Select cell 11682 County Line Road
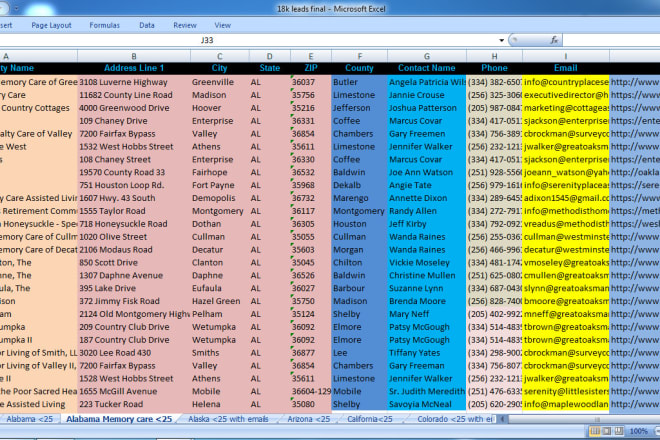Viewport: 660px width, 440px height. tap(134, 95)
